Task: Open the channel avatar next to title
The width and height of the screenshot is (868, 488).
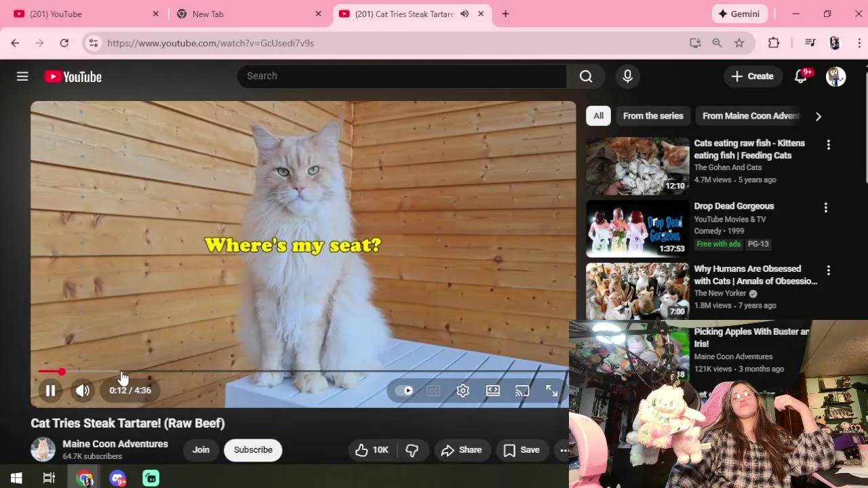Action: [x=43, y=450]
